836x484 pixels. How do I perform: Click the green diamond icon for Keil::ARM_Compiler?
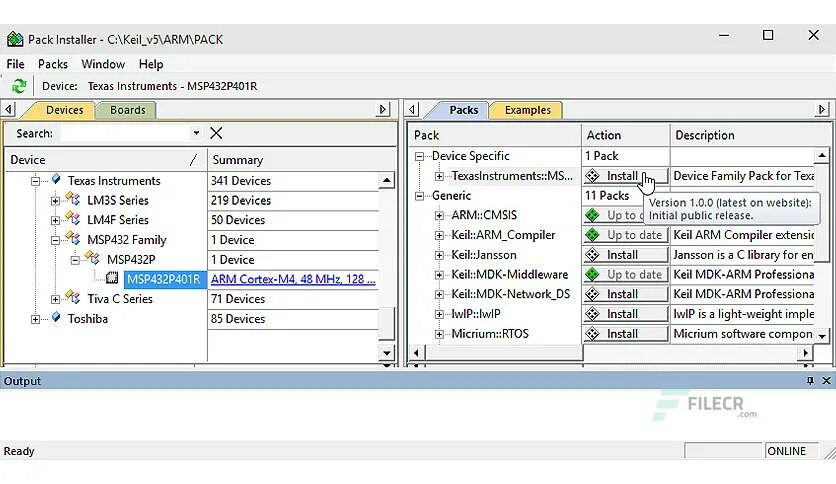(592, 235)
